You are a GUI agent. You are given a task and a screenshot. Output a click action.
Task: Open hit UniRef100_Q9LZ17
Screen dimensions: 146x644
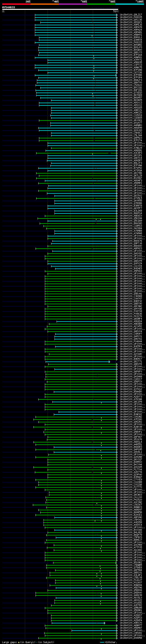coord(131,15)
